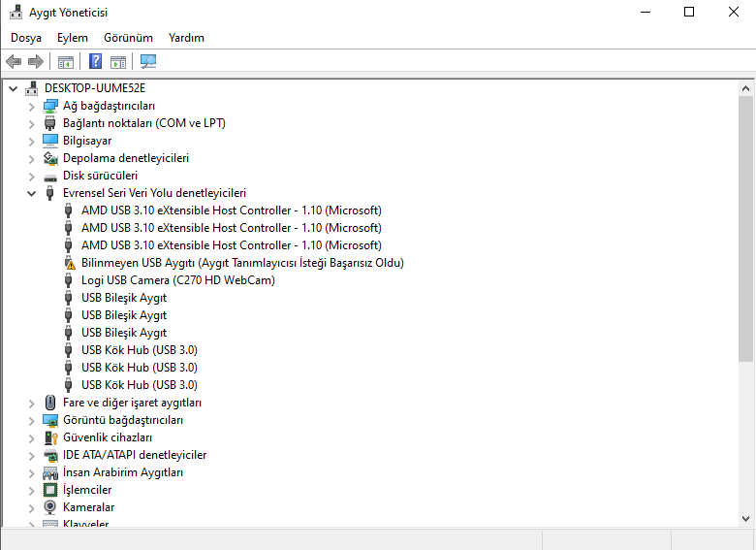
Task: Expand İnsan Arabirim Aygıtları category
Action: [31, 473]
